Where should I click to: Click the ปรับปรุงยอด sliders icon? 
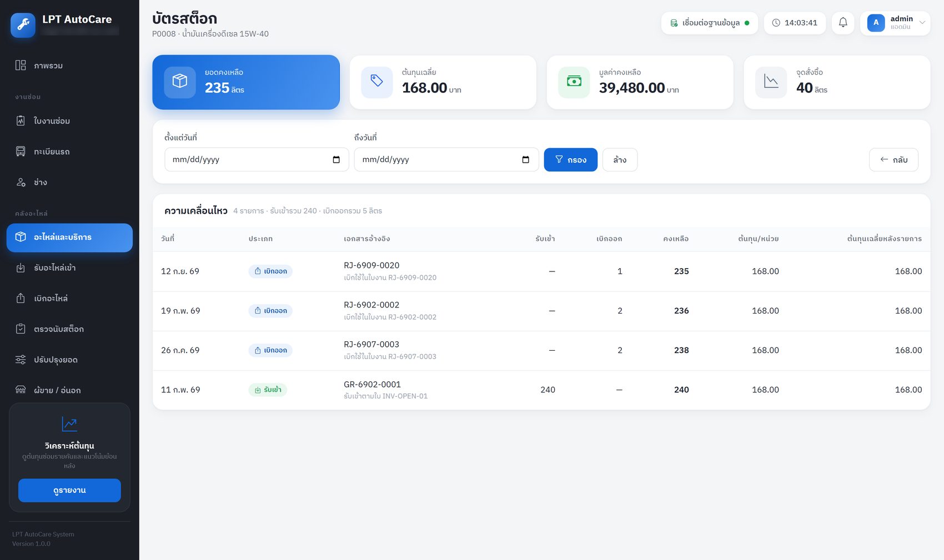pyautogui.click(x=21, y=360)
